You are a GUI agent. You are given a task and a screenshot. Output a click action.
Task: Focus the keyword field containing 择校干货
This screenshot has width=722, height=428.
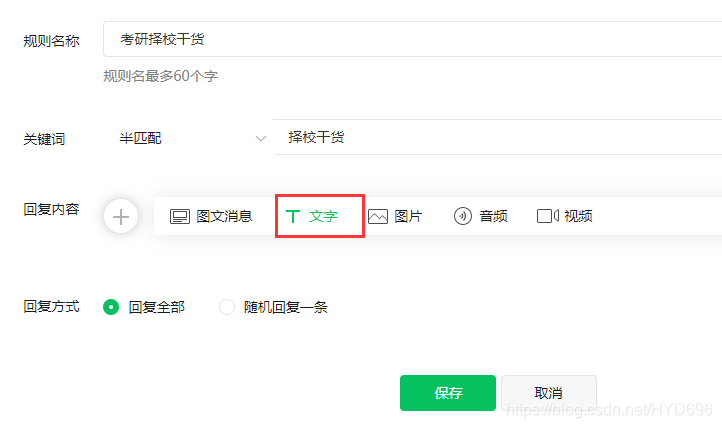point(498,137)
